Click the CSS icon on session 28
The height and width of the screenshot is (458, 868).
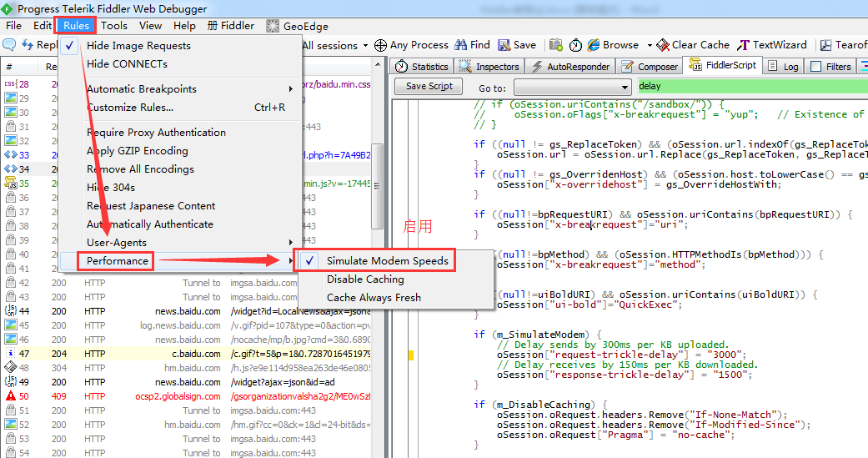tap(11, 84)
